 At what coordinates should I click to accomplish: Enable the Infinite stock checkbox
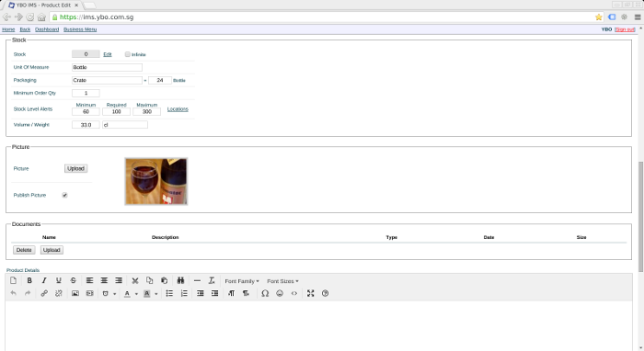click(x=128, y=54)
